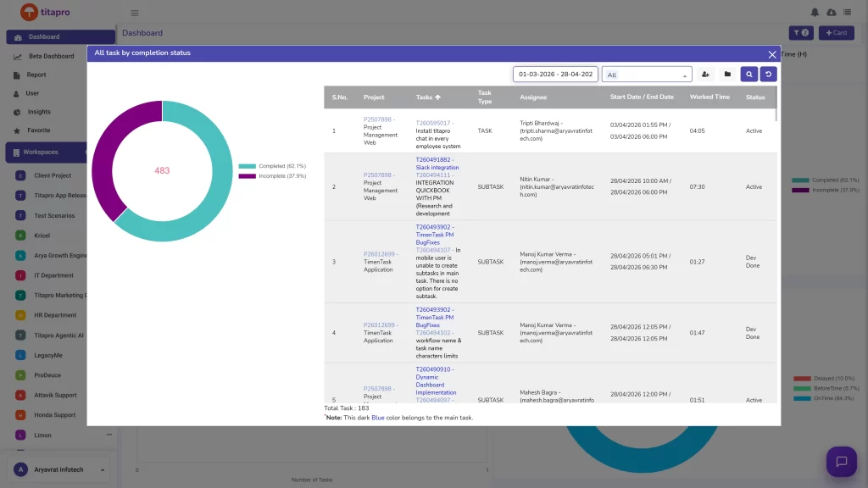
Task: Click the Insights icon in sidebar
Action: [x=17, y=113]
